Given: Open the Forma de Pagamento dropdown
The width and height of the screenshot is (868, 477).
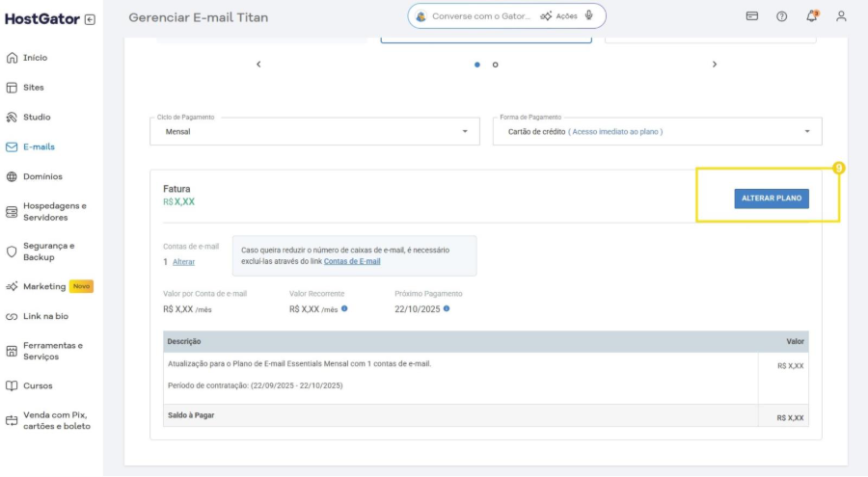Looking at the screenshot, I should coord(657,132).
